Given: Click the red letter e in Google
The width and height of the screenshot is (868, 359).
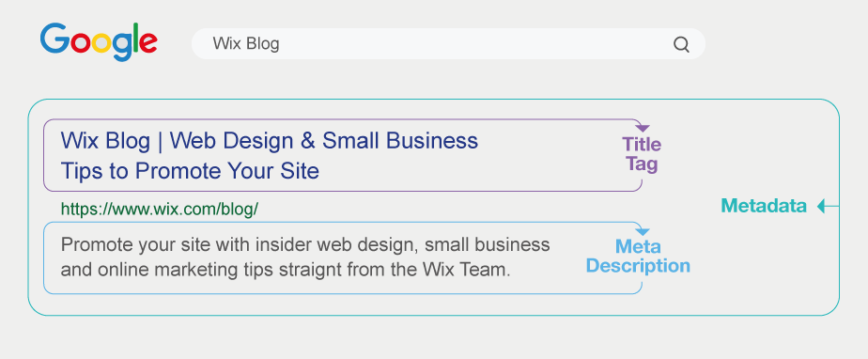Looking at the screenshot, I should pos(148,42).
